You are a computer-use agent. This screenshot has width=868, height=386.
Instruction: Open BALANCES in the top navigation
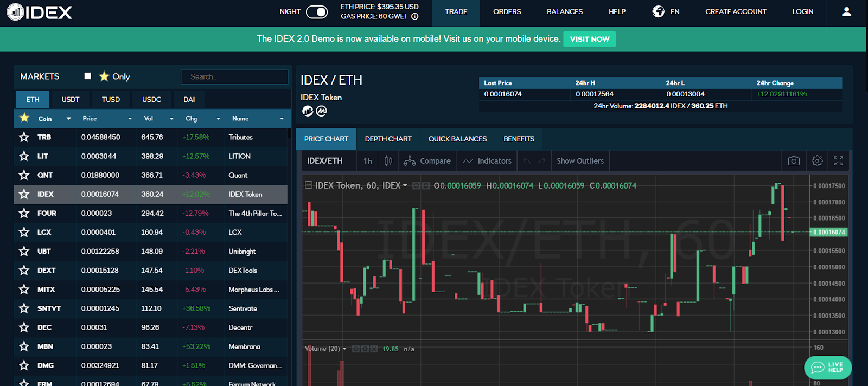(x=565, y=11)
